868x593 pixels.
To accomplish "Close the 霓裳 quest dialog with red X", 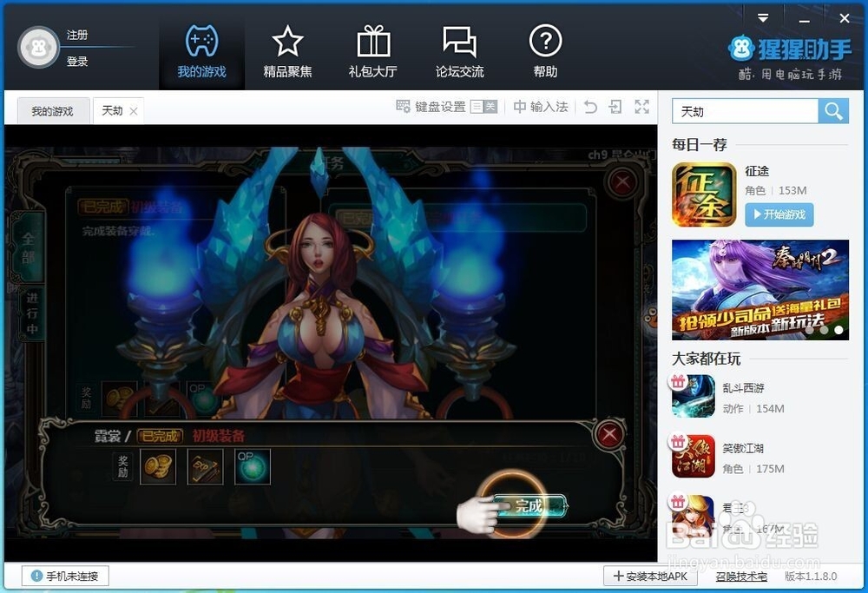I will 609,435.
